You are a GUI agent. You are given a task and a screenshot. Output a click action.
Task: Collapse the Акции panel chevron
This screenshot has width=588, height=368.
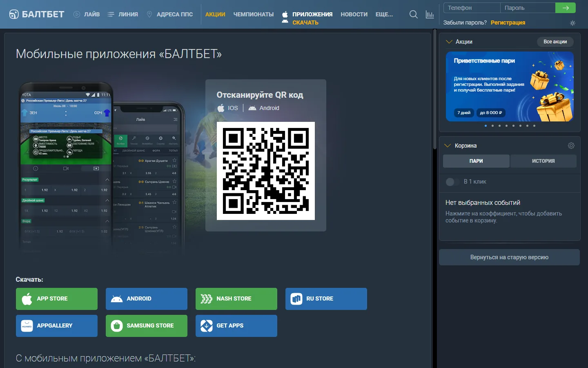[x=449, y=42]
